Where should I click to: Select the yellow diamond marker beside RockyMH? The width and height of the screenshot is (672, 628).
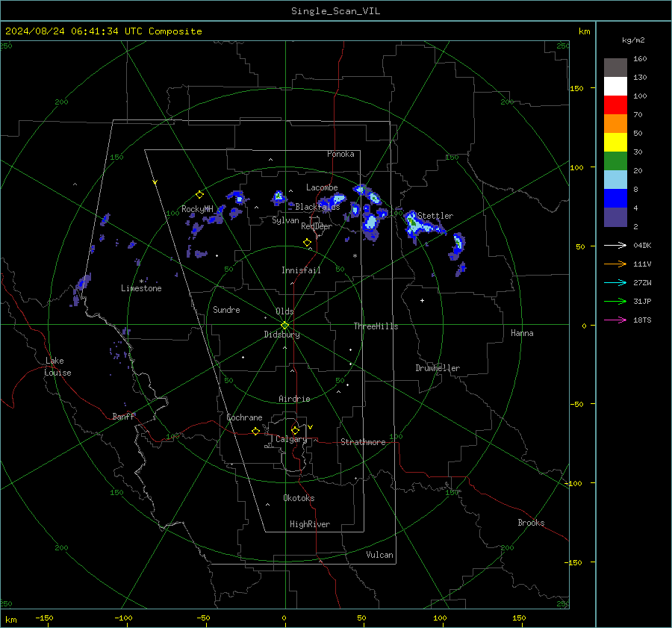[199, 195]
